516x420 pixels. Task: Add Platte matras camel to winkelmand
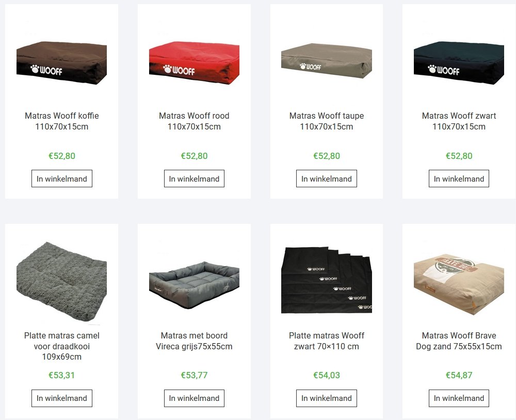point(62,398)
